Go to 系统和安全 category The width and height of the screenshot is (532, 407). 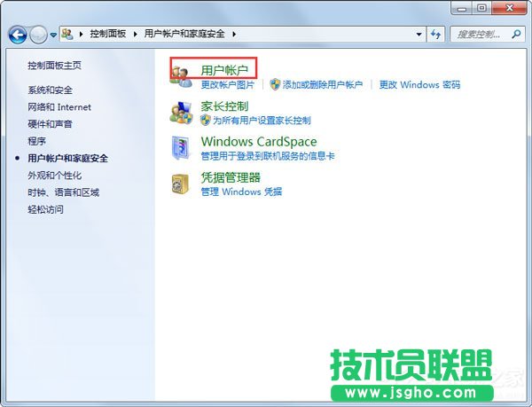(50, 90)
